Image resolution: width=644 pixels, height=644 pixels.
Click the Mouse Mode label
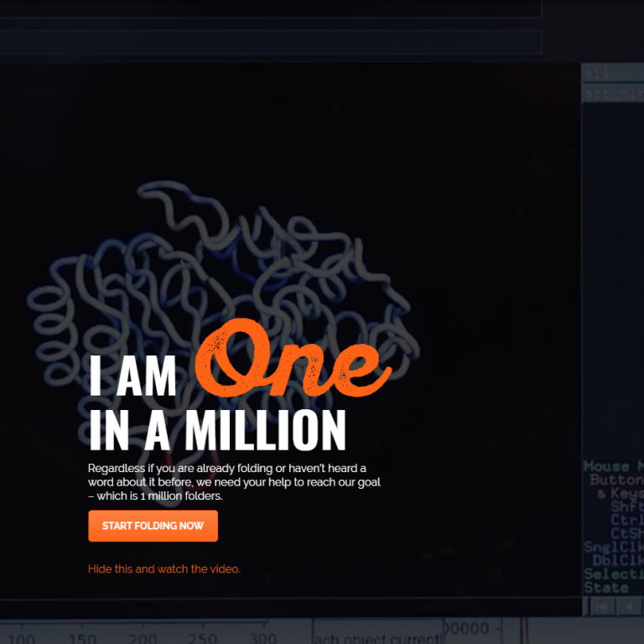tap(613, 466)
